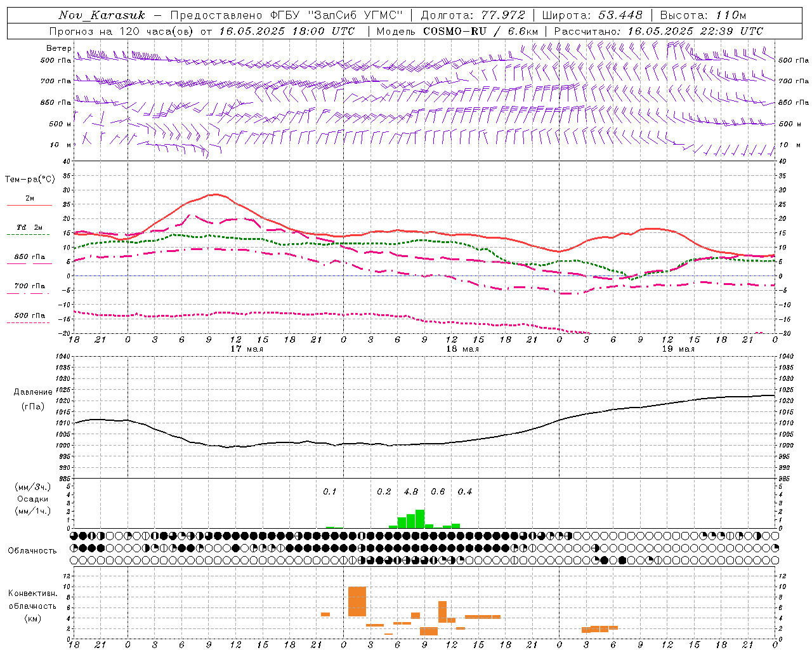Click the Ветер panel label
Image resolution: width=812 pixels, height=650 pixels.
58,48
